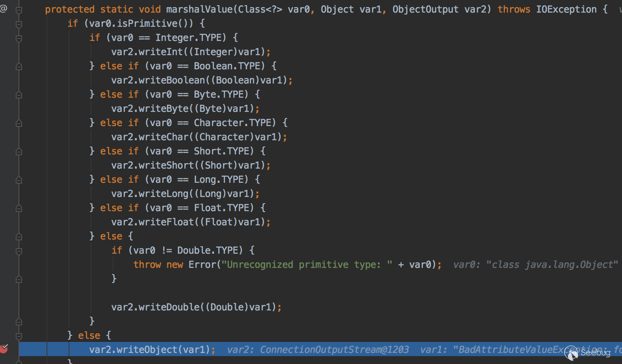Click fold marker beside the Short.TYPE line

tap(19, 152)
